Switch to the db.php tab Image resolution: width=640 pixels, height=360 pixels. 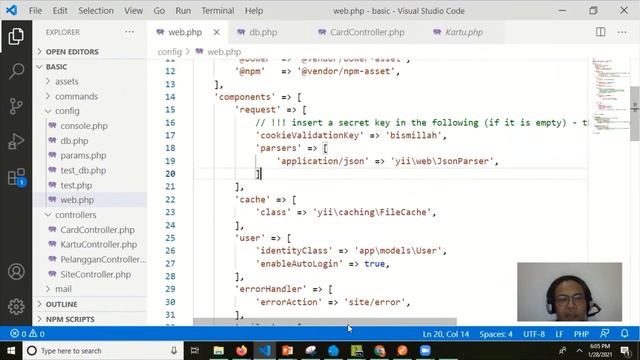263,32
